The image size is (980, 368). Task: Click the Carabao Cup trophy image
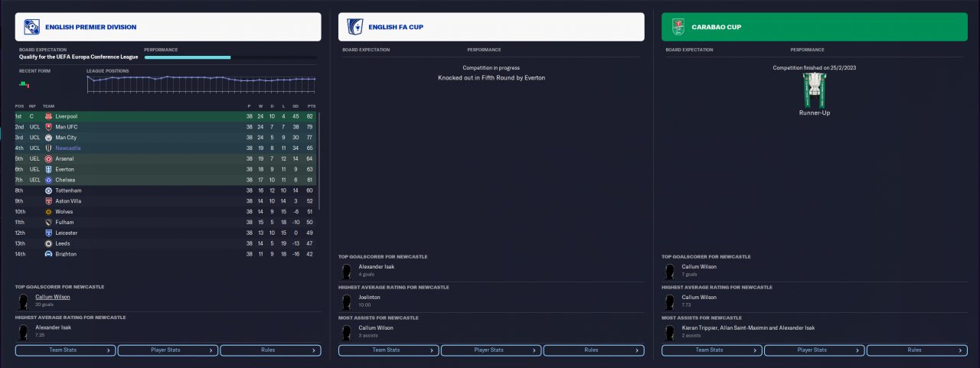(x=815, y=90)
